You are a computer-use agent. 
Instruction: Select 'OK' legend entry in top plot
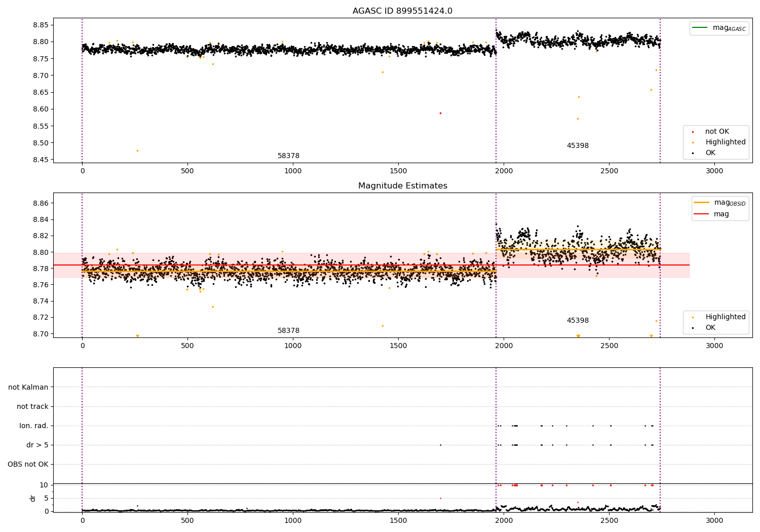point(710,153)
